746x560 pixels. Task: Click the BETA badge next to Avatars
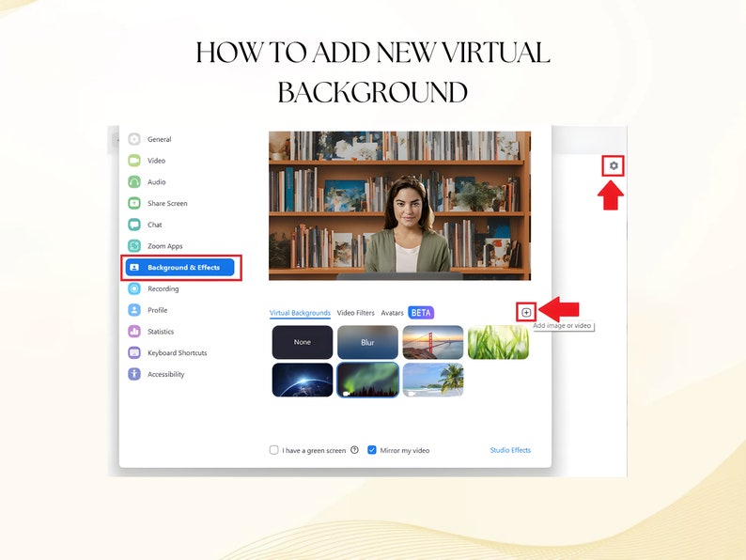tap(421, 313)
